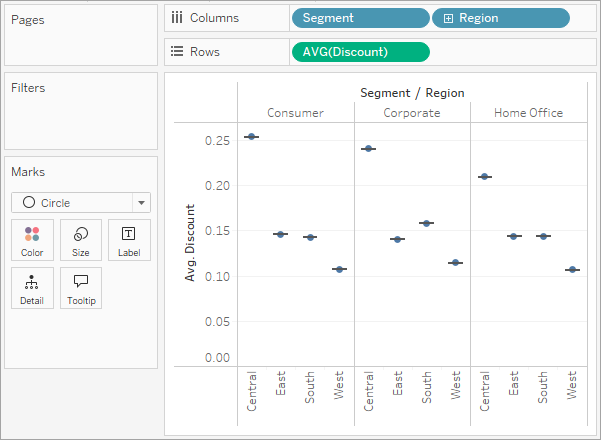Open the Size marks card

point(81,240)
